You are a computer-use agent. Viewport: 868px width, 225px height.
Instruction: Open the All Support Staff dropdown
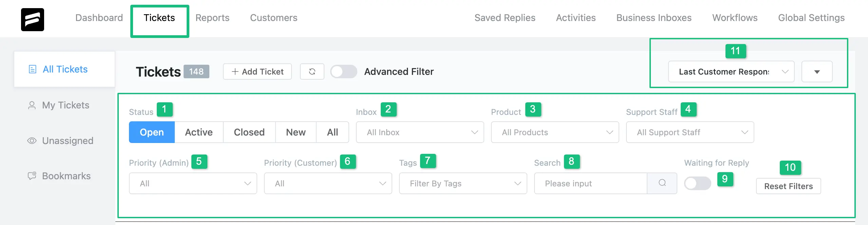coord(690,132)
